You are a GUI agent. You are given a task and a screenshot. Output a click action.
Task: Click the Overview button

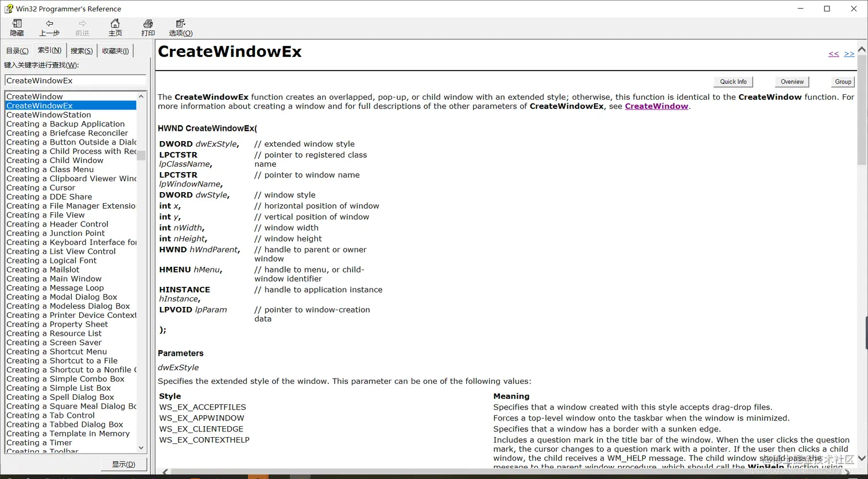pos(792,81)
